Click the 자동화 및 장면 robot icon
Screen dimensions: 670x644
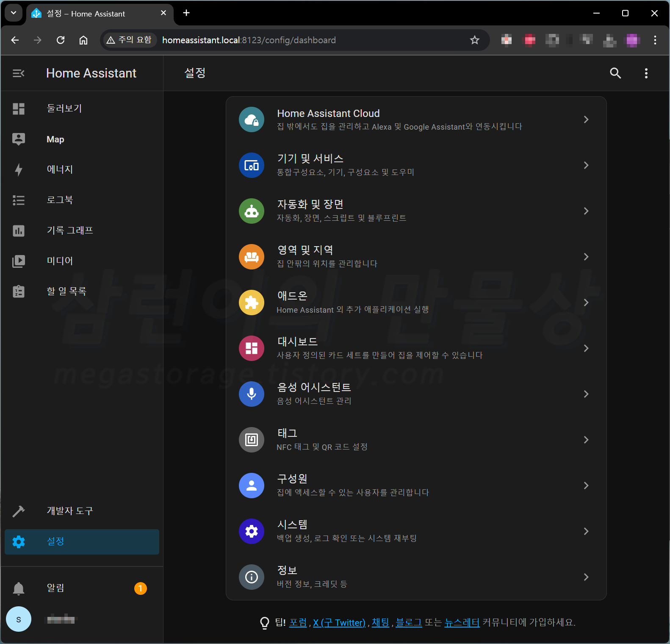click(x=252, y=211)
